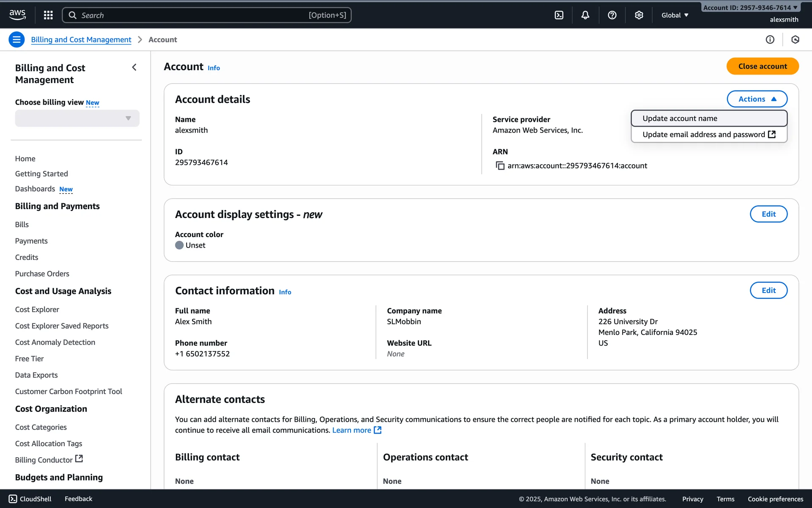Collapse the Actions dropdown button
Screen dimensions: 812x508
757,99
